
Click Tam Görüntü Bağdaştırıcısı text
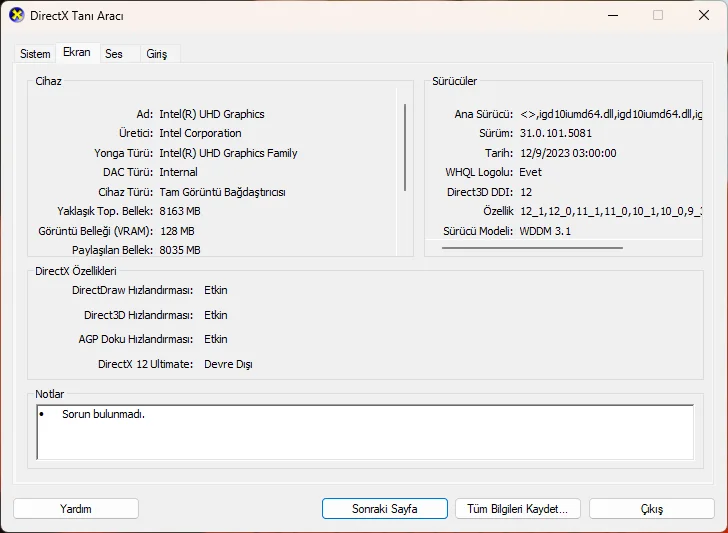click(x=222, y=192)
